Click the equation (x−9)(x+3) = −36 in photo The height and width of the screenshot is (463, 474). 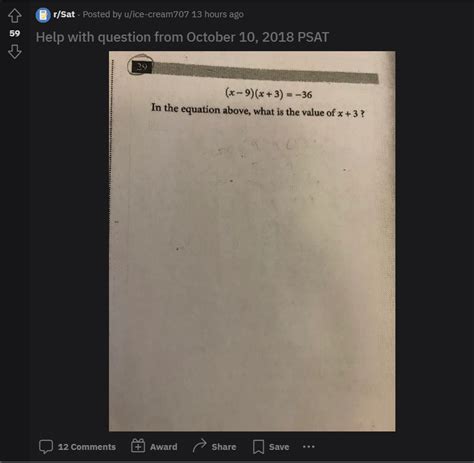coord(269,93)
